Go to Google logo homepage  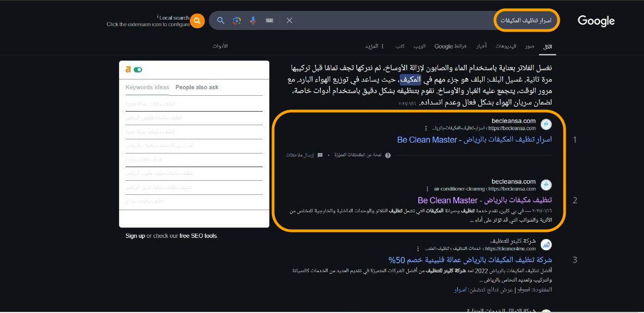pos(596,21)
